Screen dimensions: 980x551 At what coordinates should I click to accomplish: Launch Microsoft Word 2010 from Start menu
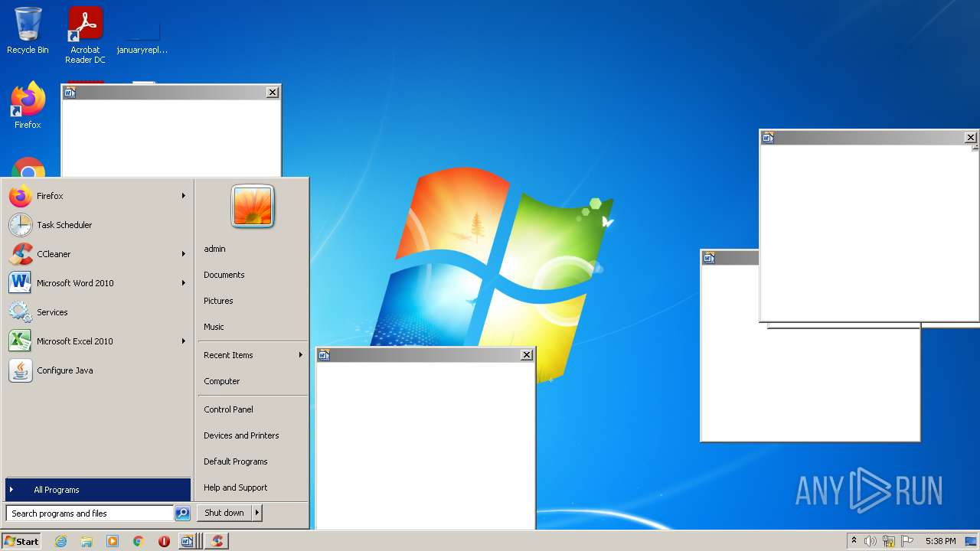97,283
